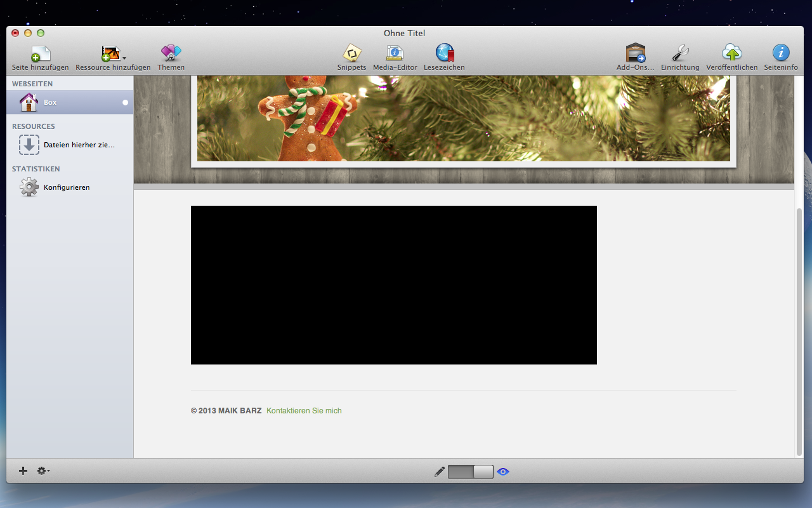
Task: Open dropdown arrow beside Ressource hinzufügen
Action: [x=124, y=58]
